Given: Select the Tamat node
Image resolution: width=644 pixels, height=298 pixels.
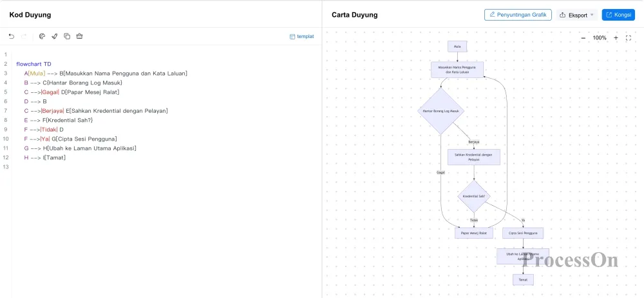Looking at the screenshot, I should coord(523,280).
